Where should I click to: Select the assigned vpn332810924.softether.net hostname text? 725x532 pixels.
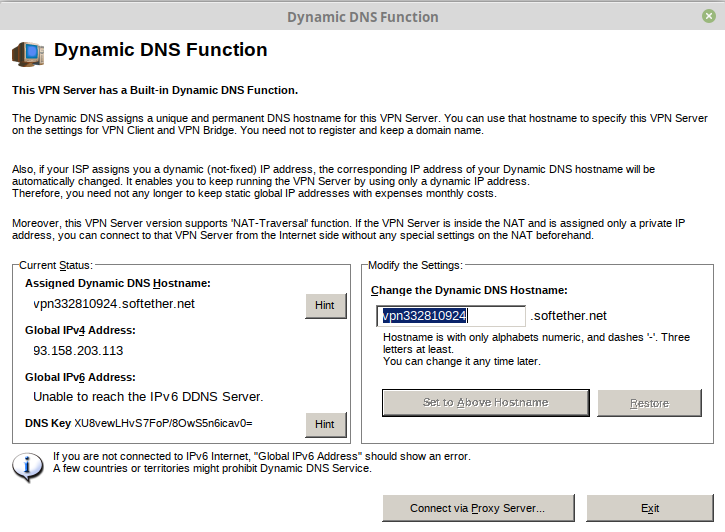click(114, 304)
